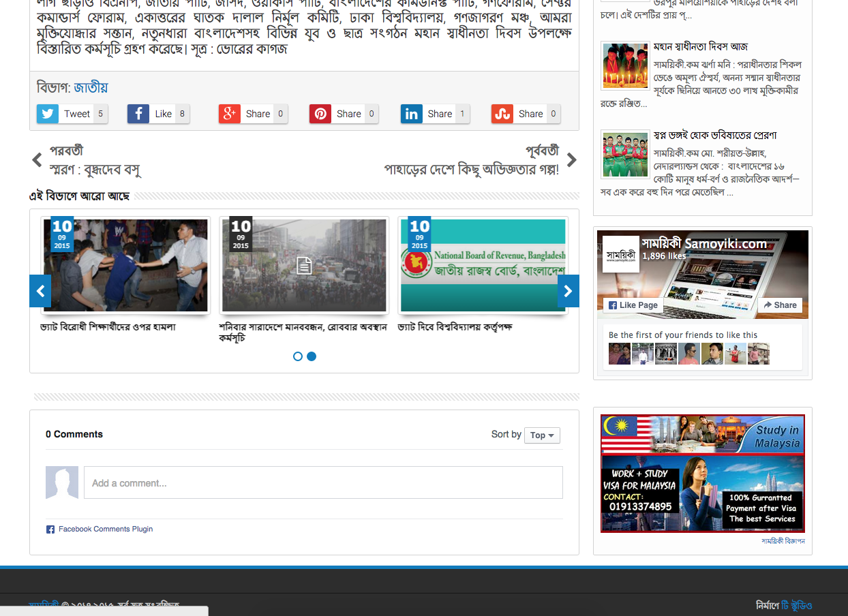Image resolution: width=848 pixels, height=616 pixels.
Task: Open National Board of Revenue thumbnail
Action: (483, 266)
